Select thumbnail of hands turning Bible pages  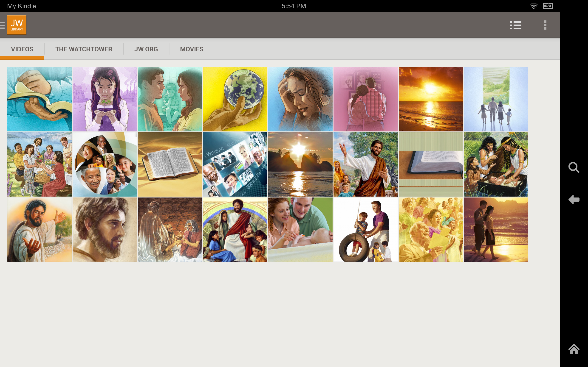coord(39,99)
